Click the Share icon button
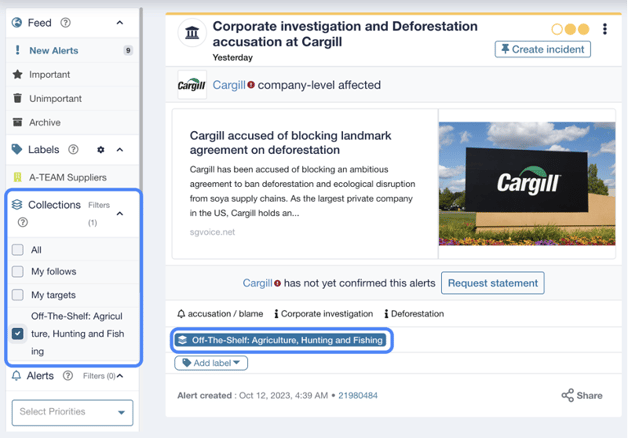Viewport: 628px width, 438px height. coord(582,396)
